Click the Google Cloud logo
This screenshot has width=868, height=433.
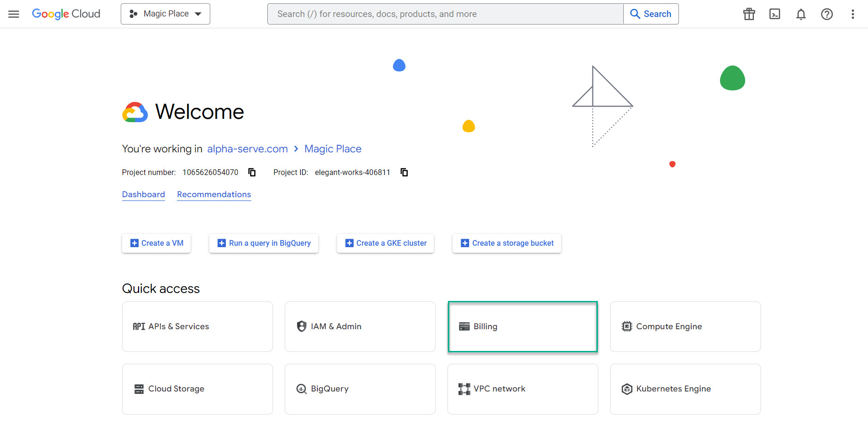click(x=66, y=14)
